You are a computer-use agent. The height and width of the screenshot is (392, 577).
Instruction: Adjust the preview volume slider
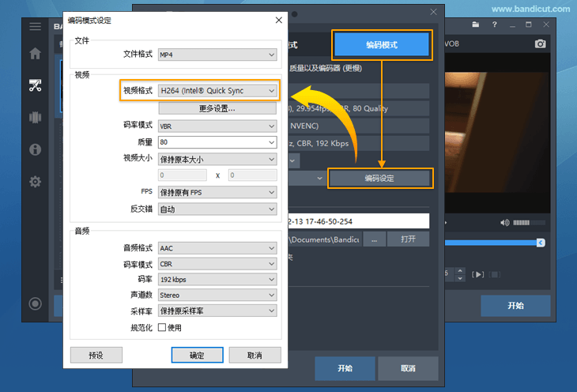529,222
